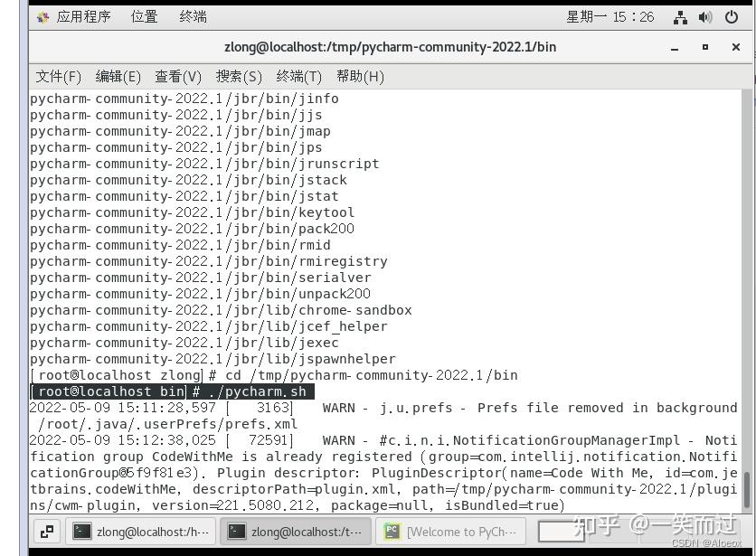Switch to the Welcome to PyCharm window
Screen dimensions: 756x556
pyautogui.click(x=452, y=532)
